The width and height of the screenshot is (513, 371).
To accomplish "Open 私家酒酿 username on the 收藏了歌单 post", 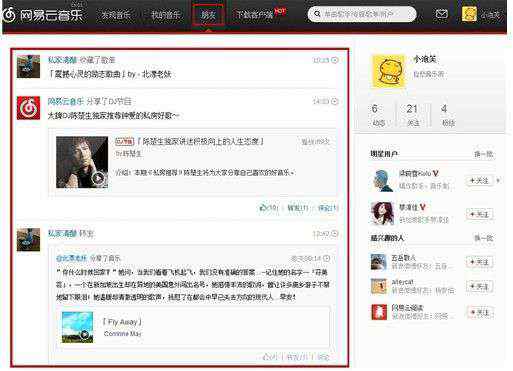I will point(62,60).
